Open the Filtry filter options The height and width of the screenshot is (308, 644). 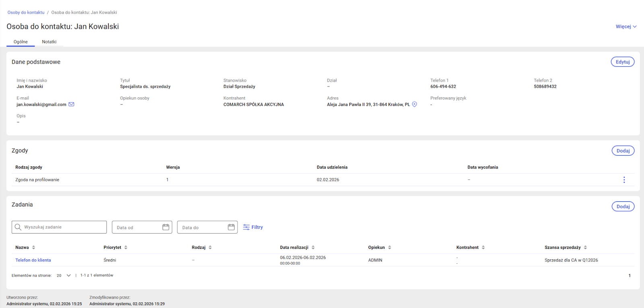(253, 227)
